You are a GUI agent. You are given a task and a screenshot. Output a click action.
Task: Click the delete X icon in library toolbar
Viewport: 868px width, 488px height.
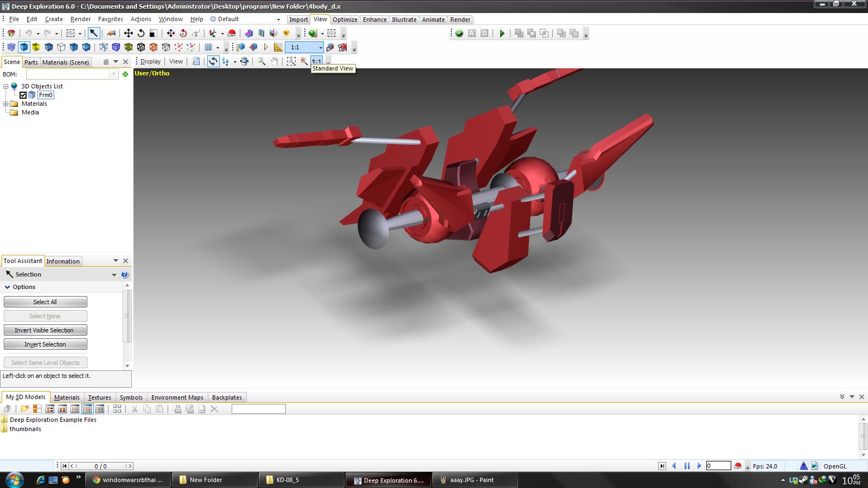point(214,409)
